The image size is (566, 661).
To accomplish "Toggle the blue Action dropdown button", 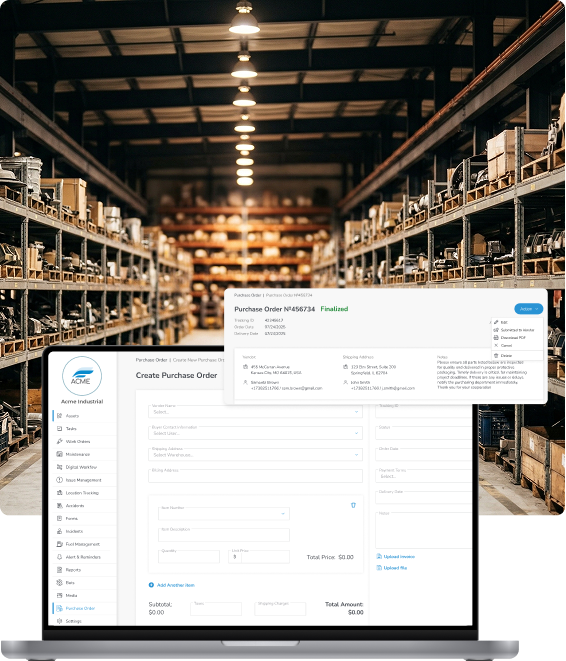I will click(528, 309).
